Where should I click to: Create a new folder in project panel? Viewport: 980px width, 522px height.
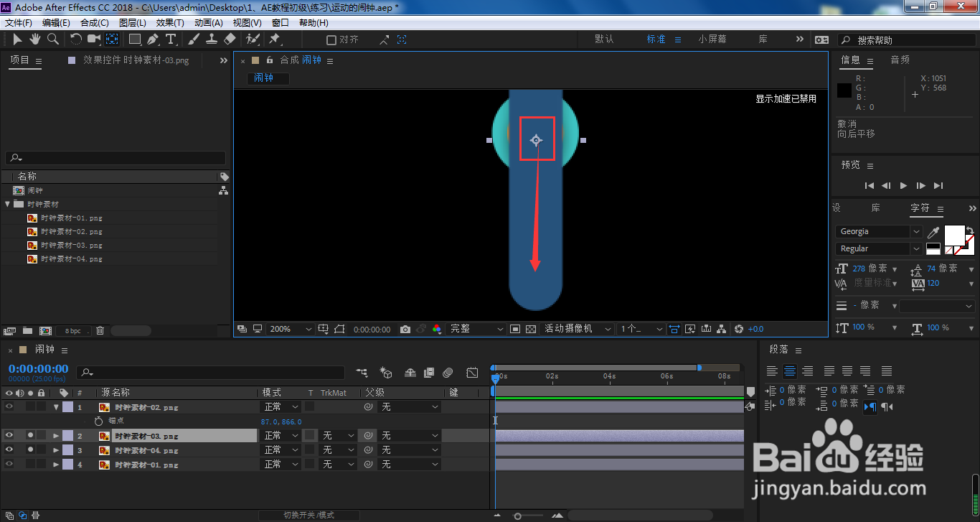[x=27, y=331]
